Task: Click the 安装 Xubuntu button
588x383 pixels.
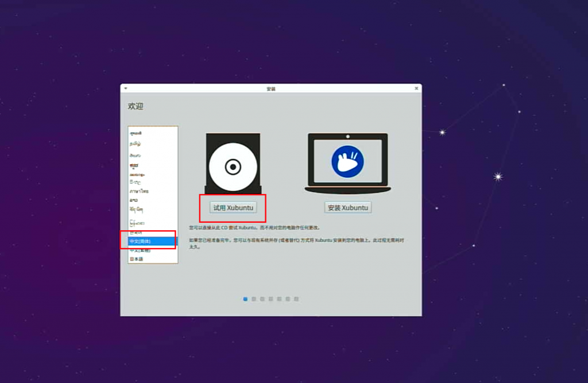Action: click(x=347, y=207)
